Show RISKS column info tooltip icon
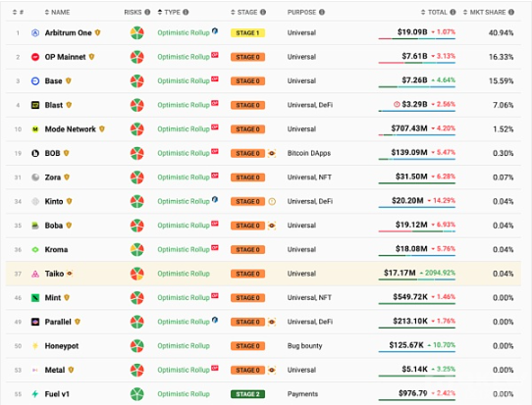 tap(147, 12)
